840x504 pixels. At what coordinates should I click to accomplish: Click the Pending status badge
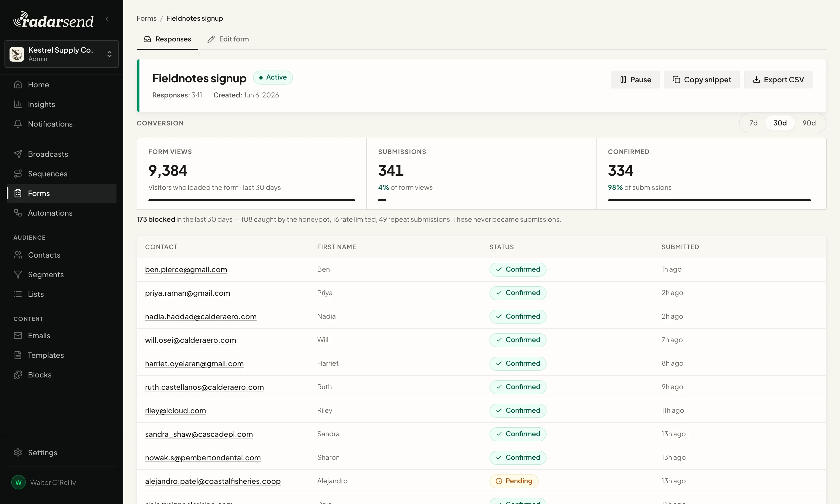pos(514,481)
